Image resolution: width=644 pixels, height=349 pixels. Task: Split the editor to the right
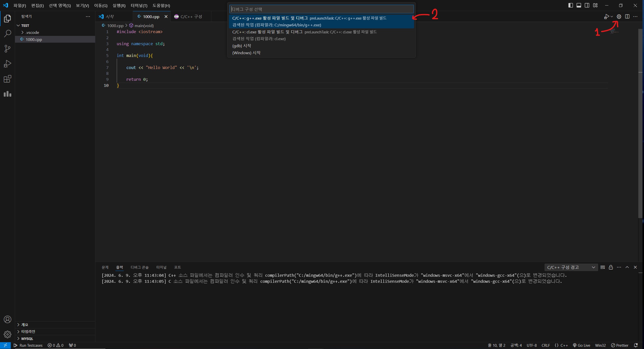[x=627, y=17]
